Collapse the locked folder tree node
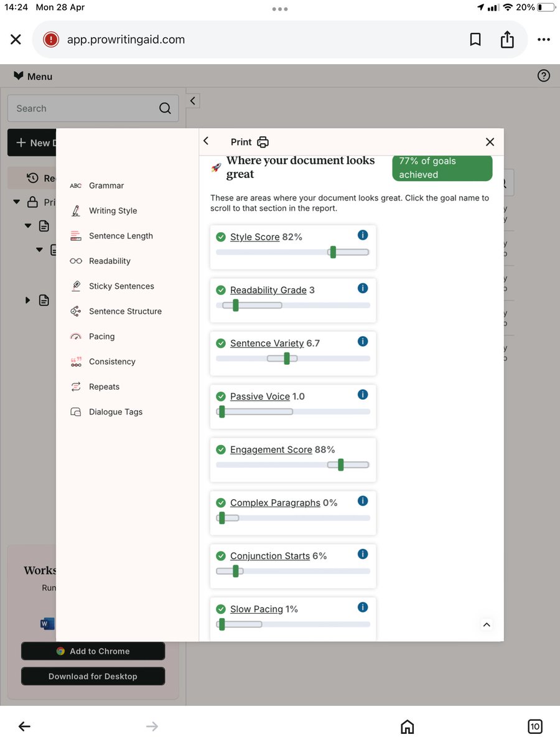The width and height of the screenshot is (560, 747). pyautogui.click(x=17, y=202)
